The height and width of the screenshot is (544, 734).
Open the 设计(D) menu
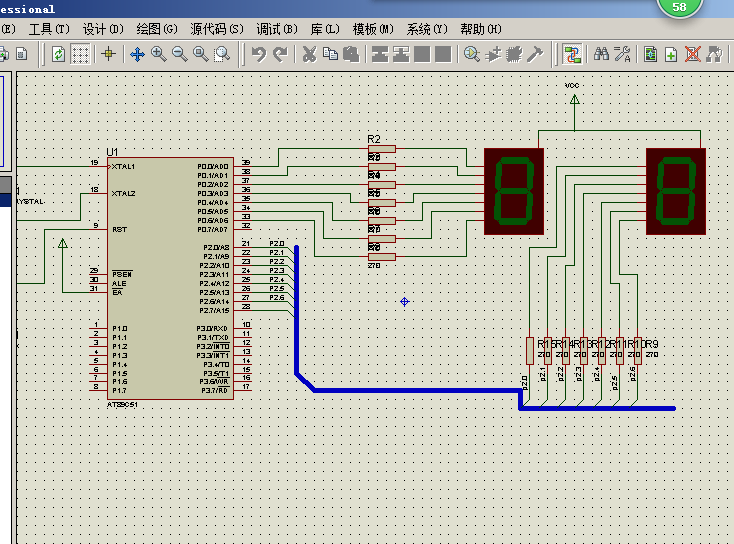(x=103, y=29)
